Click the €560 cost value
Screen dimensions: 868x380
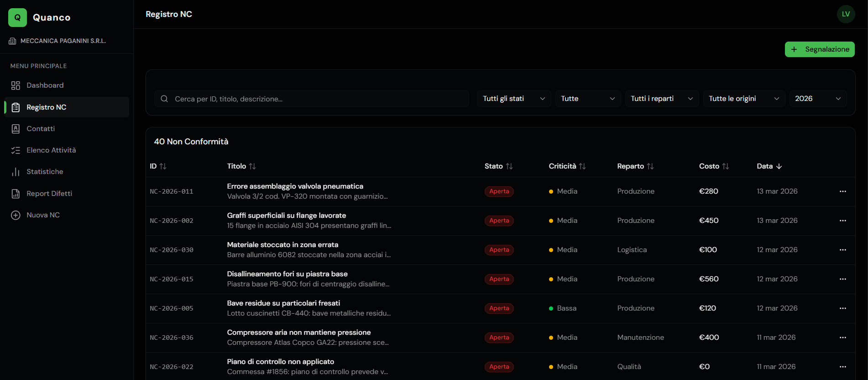point(709,279)
